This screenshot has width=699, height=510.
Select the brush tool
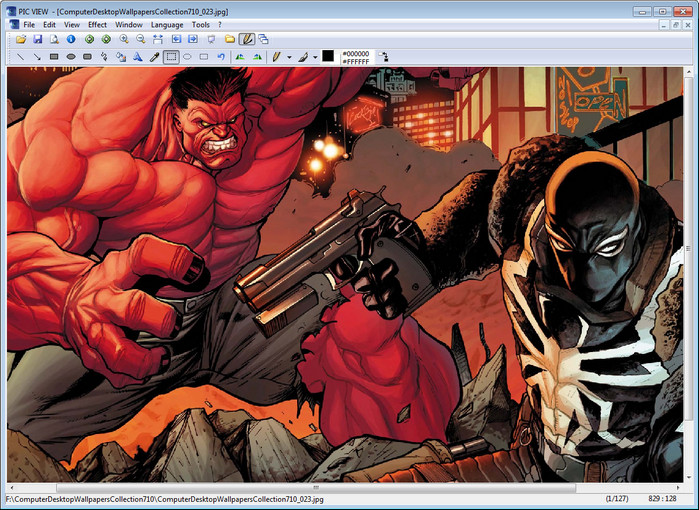pyautogui.click(x=303, y=57)
